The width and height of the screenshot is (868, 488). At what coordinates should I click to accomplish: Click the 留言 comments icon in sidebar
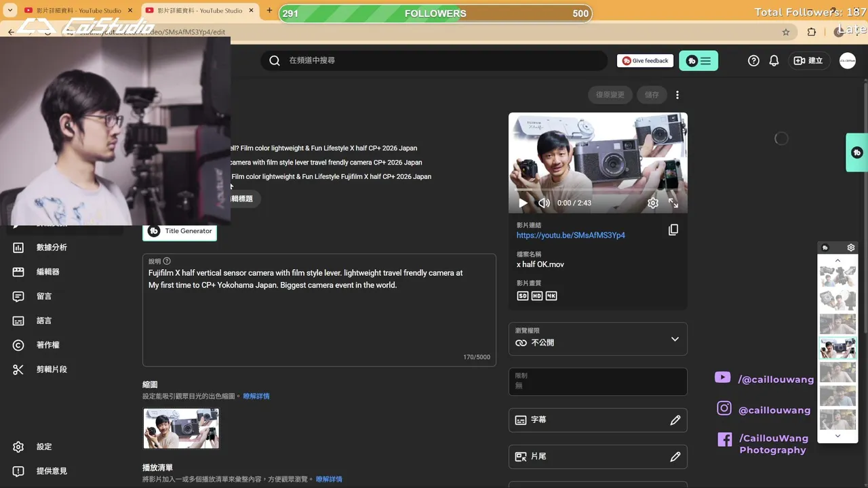point(18,296)
